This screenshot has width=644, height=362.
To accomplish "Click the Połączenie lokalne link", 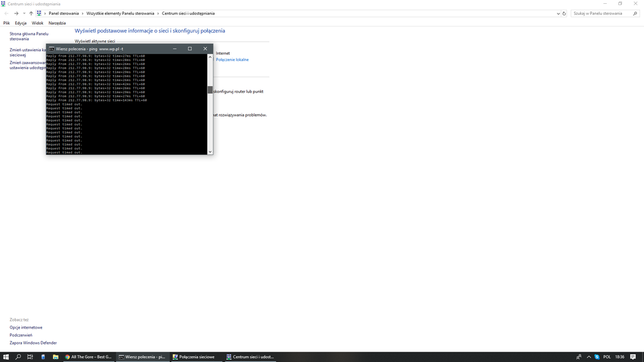I will coord(232,59).
